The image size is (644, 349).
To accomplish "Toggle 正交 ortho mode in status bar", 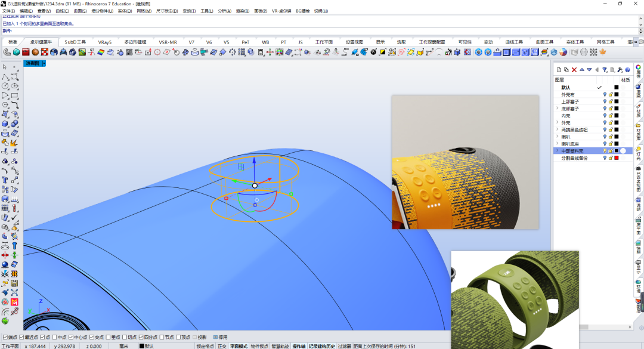I will [222, 346].
